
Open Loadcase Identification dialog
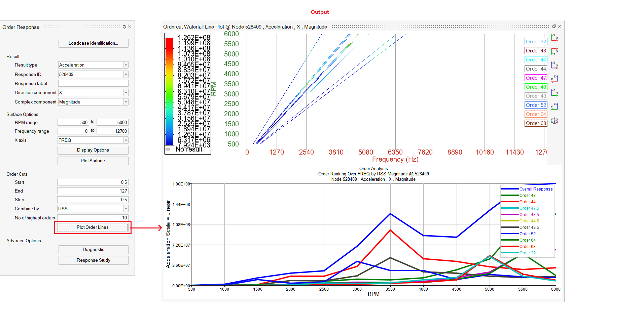point(93,43)
